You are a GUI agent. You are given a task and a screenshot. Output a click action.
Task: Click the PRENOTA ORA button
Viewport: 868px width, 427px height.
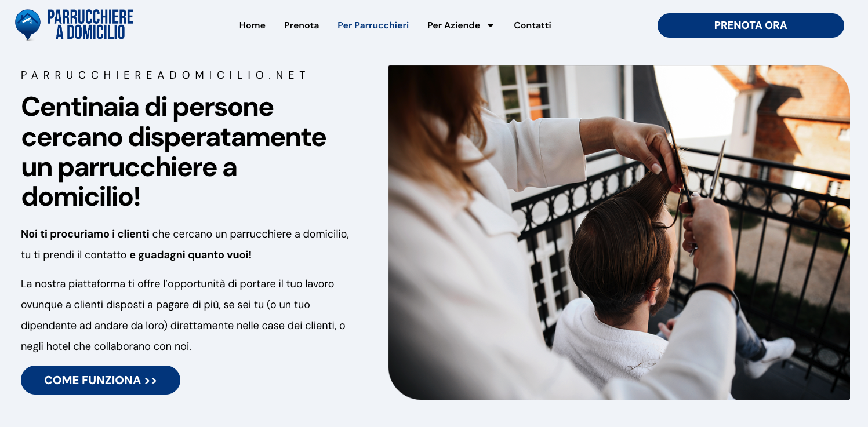(750, 25)
